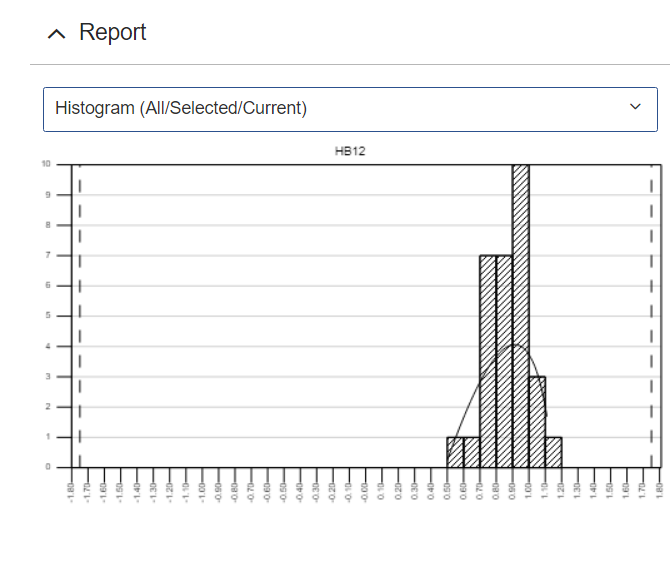
Task: Select the HB12 chart title
Action: tap(350, 151)
